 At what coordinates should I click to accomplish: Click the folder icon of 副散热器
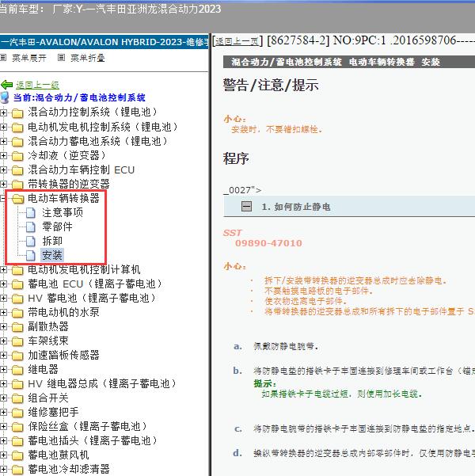[x=17, y=327]
